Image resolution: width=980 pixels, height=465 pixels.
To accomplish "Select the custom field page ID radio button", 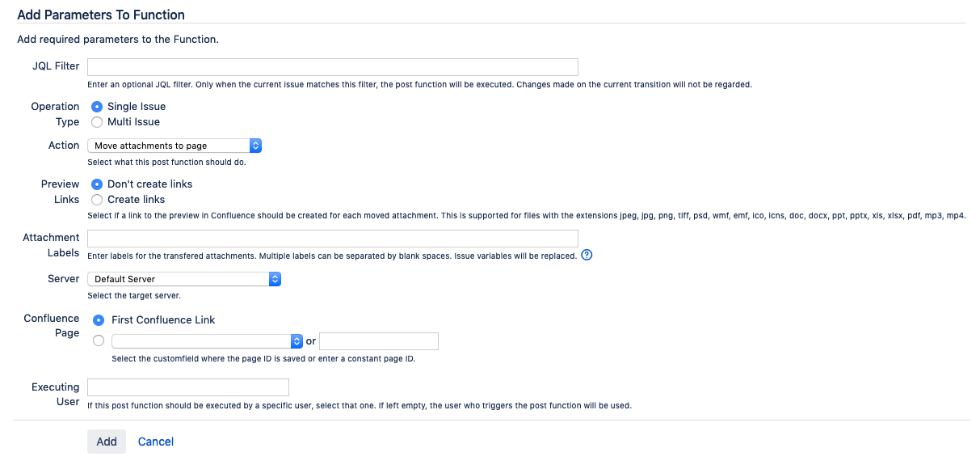I will 99,341.
